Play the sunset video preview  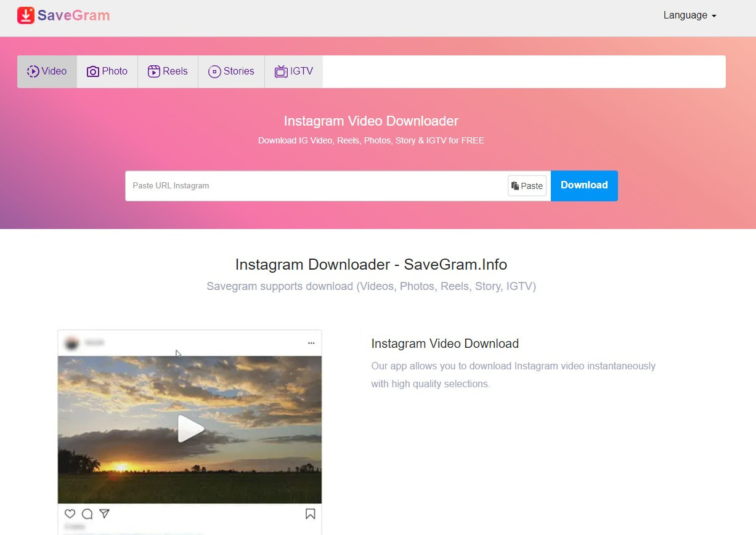tap(190, 429)
